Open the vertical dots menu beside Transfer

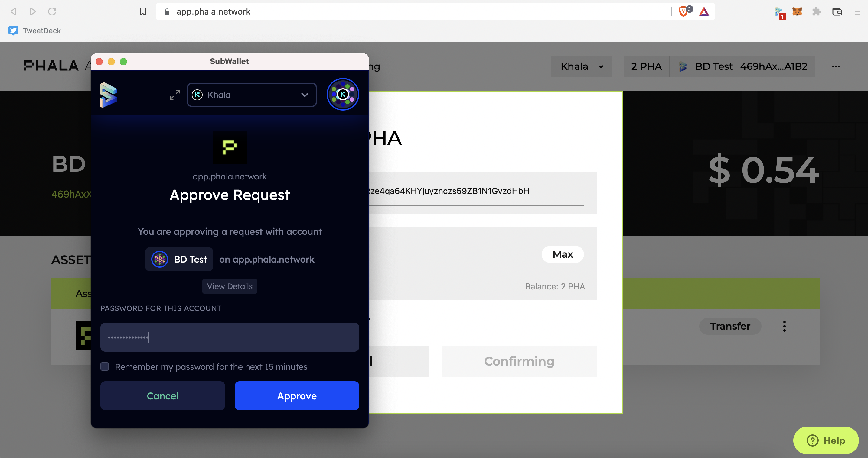click(x=785, y=326)
